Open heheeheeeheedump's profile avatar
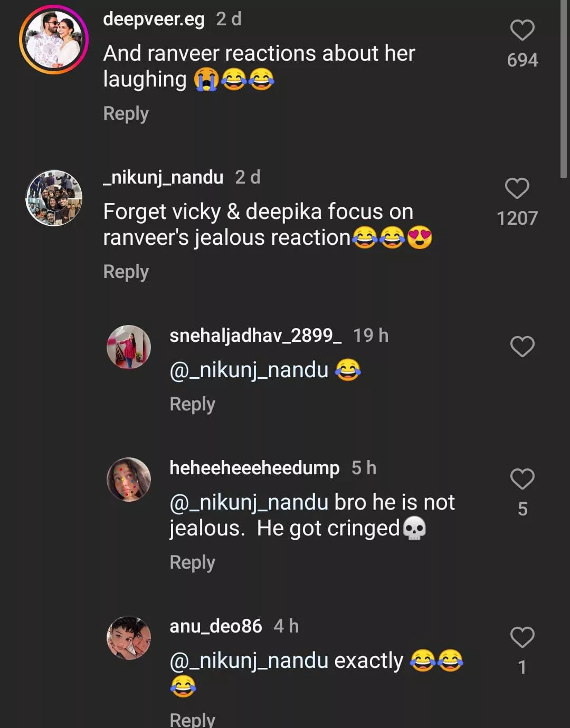Image resolution: width=570 pixels, height=728 pixels. 129,479
